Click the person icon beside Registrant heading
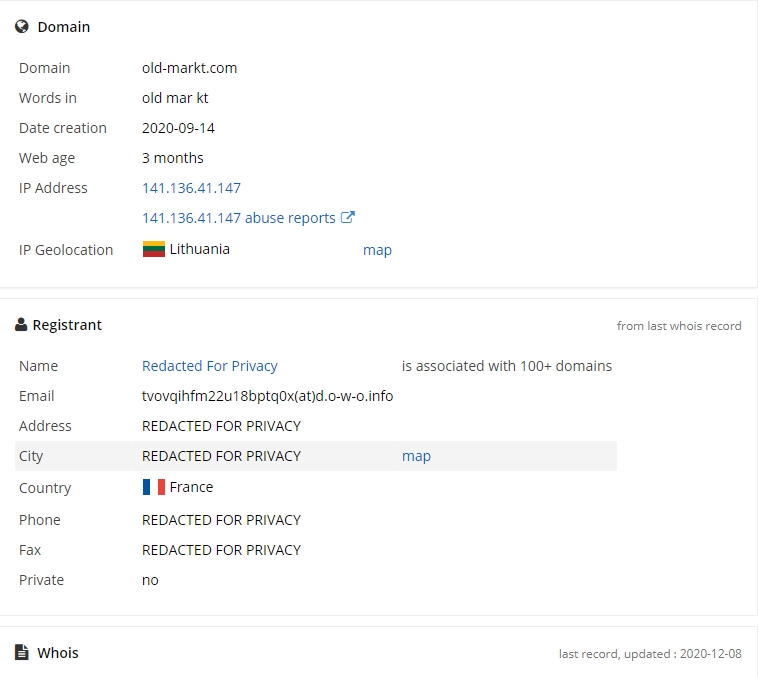This screenshot has height=677, width=759. pos(21,325)
